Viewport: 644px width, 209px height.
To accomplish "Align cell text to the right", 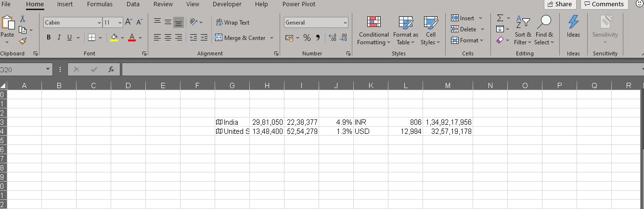I will (179, 38).
